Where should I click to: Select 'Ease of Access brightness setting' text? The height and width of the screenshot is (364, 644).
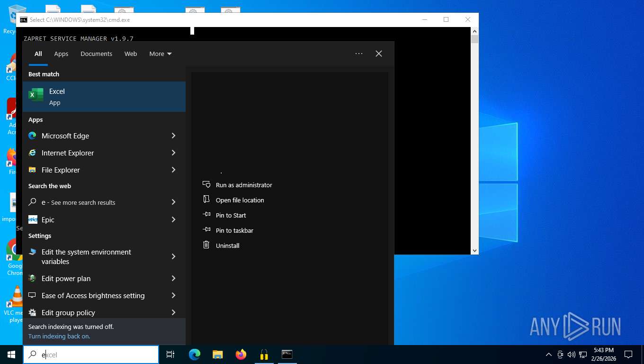pos(93,295)
